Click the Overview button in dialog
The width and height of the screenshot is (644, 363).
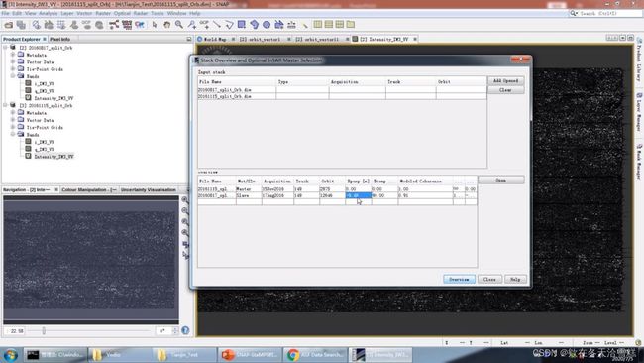459,279
